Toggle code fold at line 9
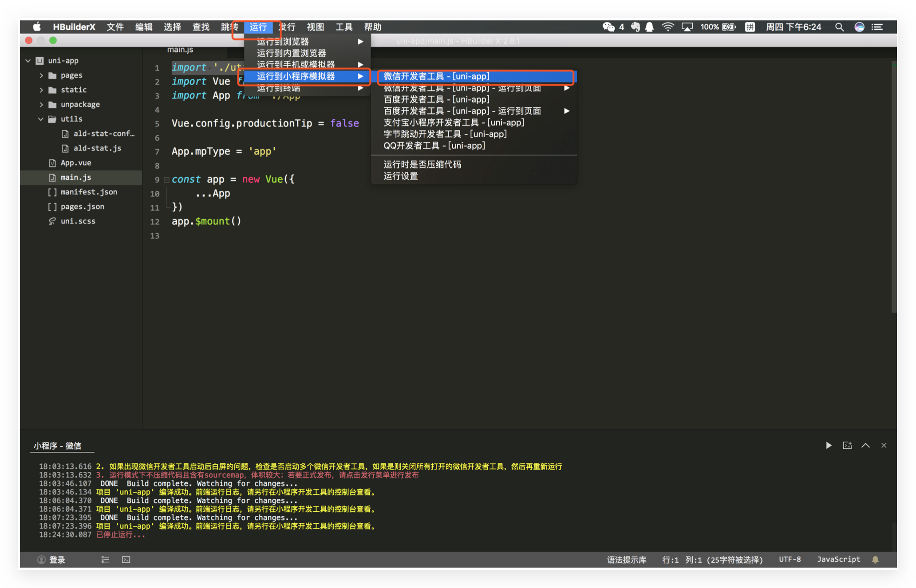916x588 pixels. coord(166,180)
